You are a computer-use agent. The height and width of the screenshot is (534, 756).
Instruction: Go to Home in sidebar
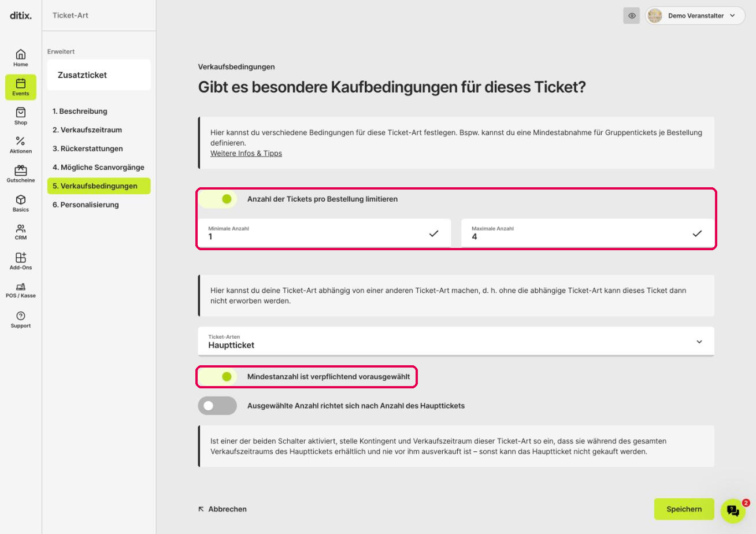click(x=21, y=58)
